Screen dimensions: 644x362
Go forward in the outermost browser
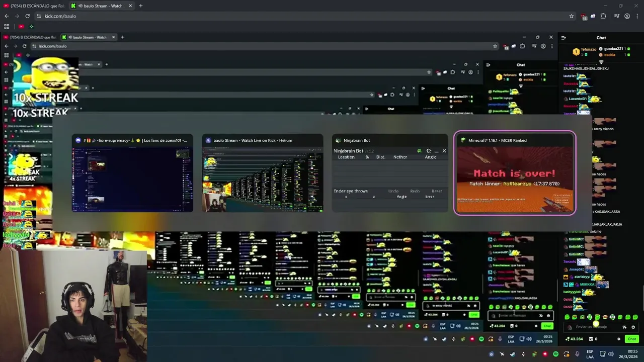(17, 16)
